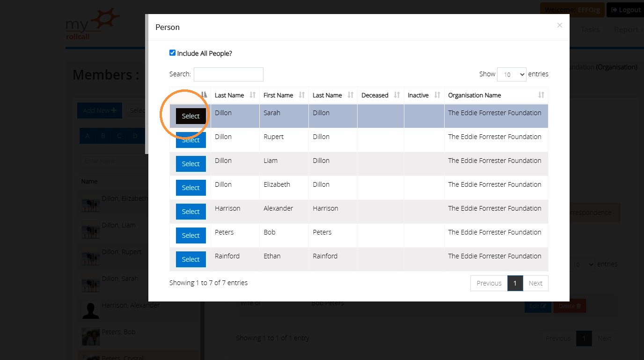Open Tasks menu in background navbar
Viewport: 644px width, 360px height.
tap(590, 29)
